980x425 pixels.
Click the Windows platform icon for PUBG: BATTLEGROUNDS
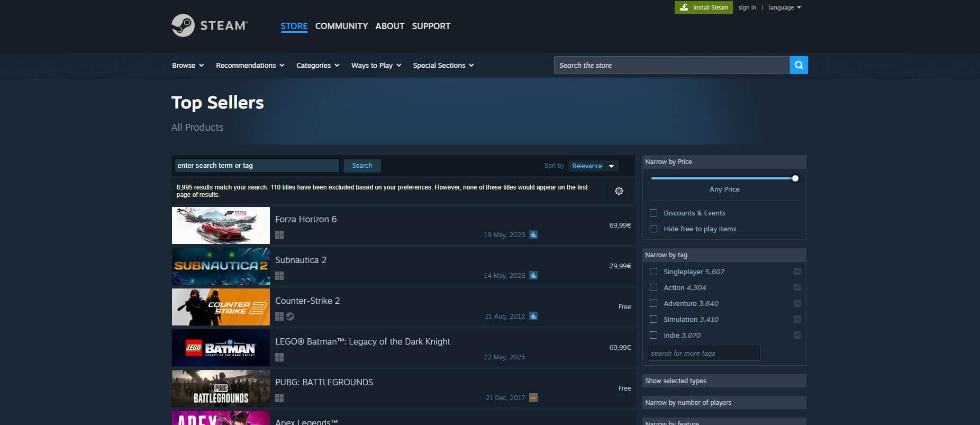click(279, 398)
